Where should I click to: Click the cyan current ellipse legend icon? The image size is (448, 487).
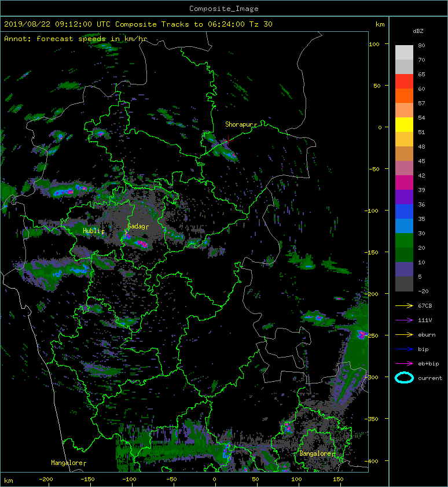point(404,378)
